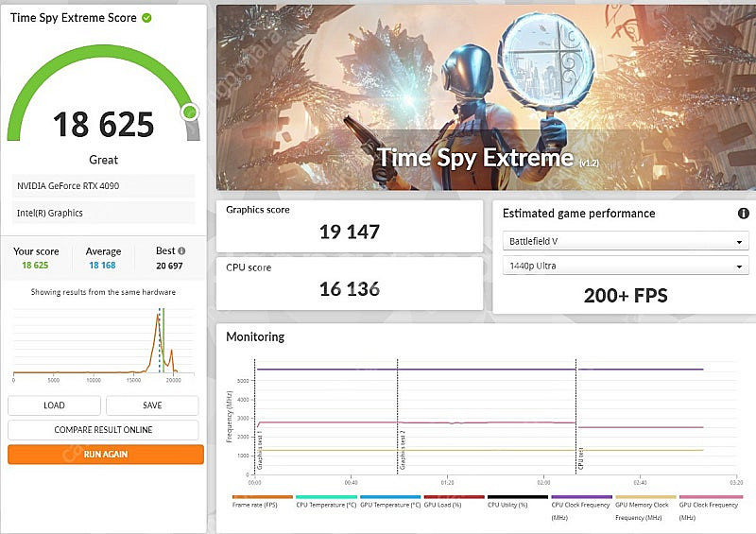Click the info icon next to Best score

coord(181,251)
